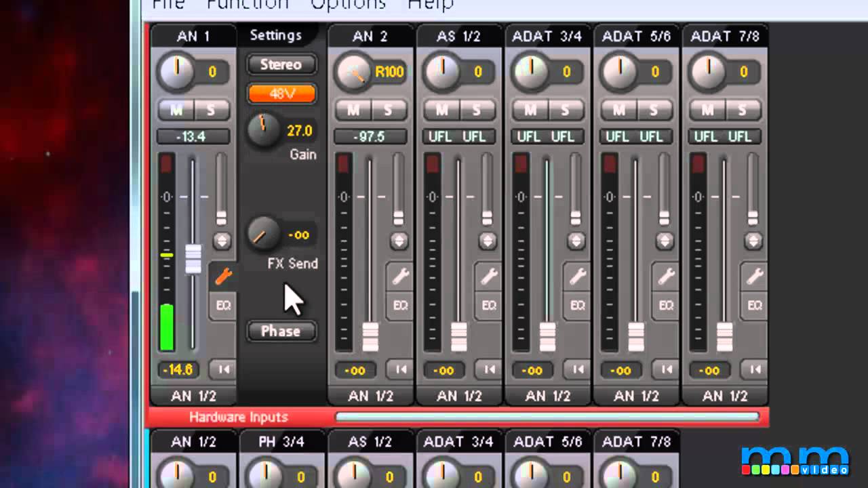The image size is (868, 488).
Task: Open routing selector AN 1/2 under AN 2
Action: click(371, 396)
